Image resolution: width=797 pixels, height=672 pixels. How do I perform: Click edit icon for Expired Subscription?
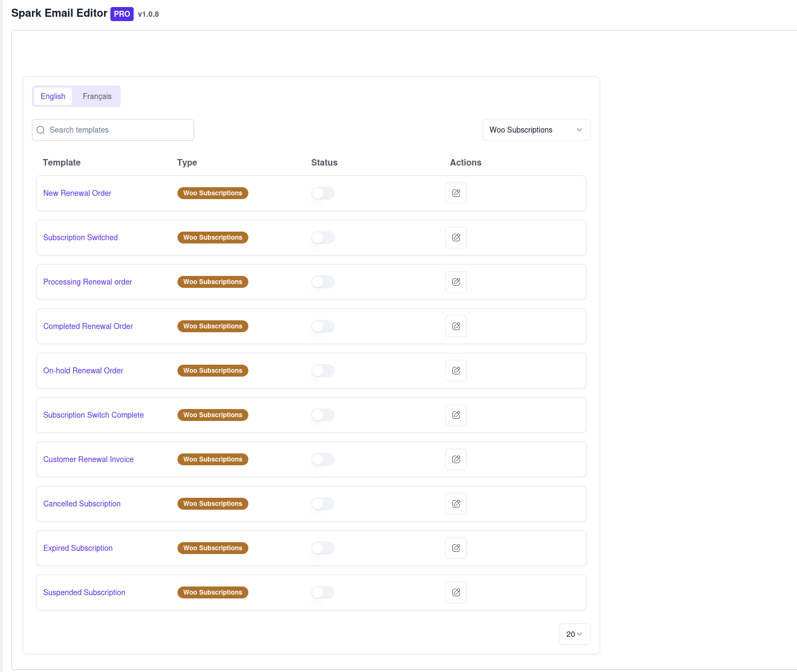coord(456,548)
